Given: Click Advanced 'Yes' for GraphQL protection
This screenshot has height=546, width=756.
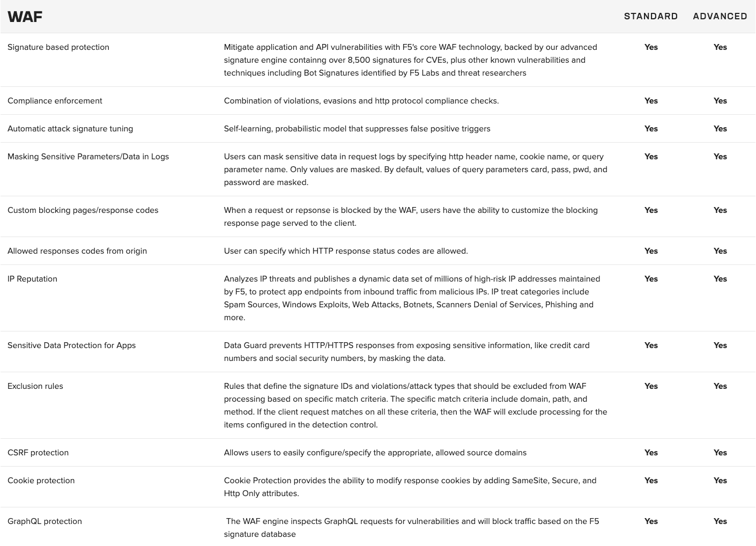Looking at the screenshot, I should 720,521.
